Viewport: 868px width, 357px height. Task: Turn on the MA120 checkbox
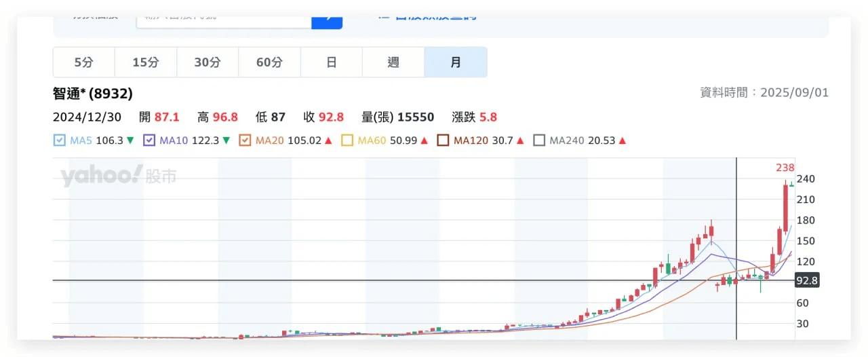pyautogui.click(x=443, y=140)
